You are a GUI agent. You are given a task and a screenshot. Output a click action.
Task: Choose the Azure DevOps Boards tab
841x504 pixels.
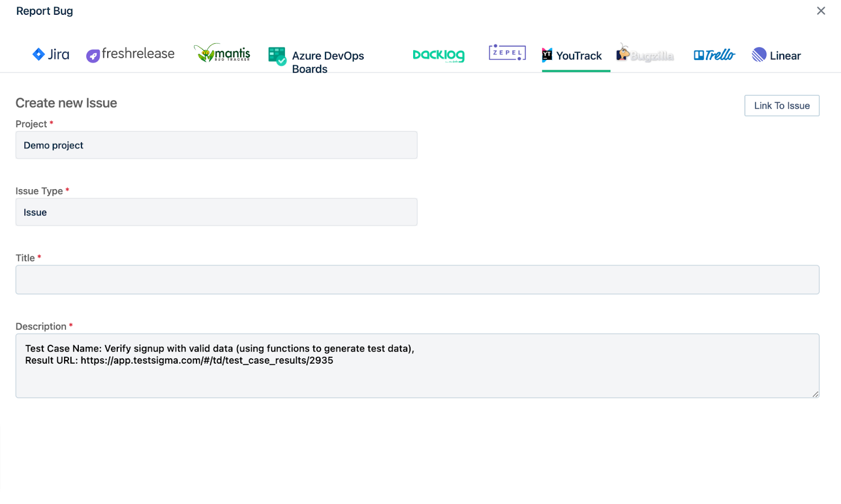point(316,59)
